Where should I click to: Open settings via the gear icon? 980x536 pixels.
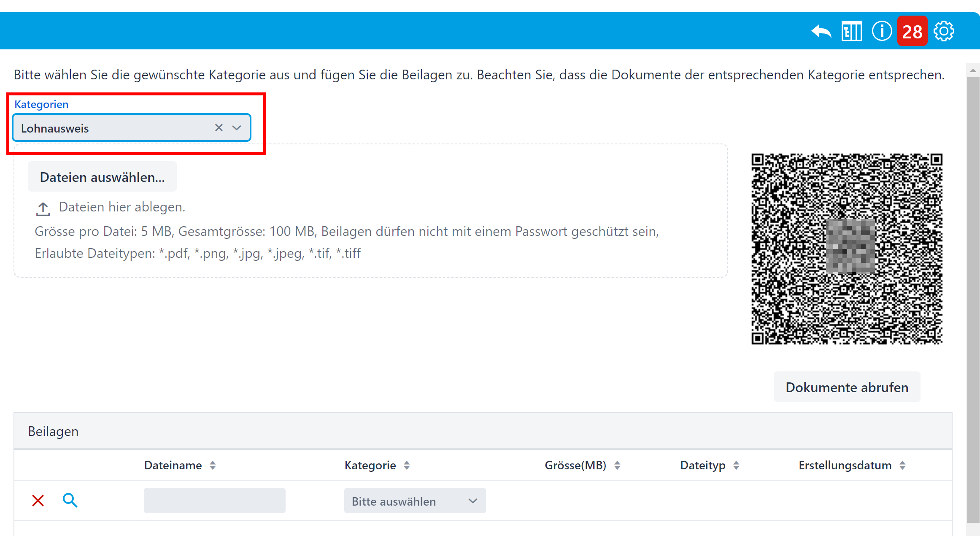[944, 31]
